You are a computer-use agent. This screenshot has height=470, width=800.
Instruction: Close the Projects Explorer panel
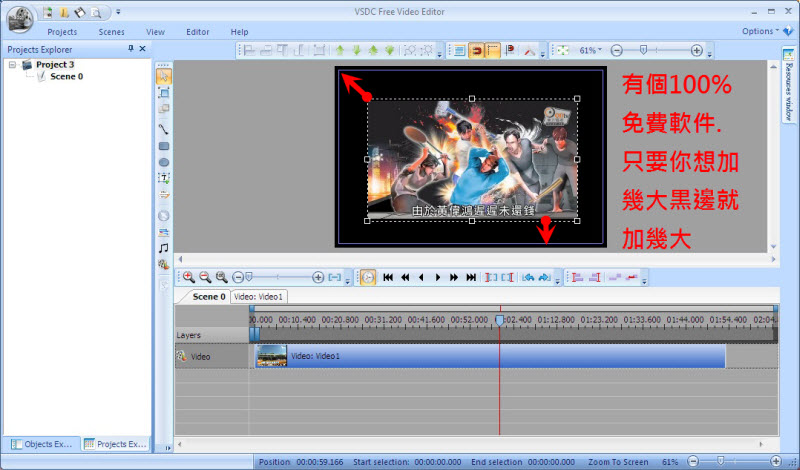pyautogui.click(x=143, y=48)
